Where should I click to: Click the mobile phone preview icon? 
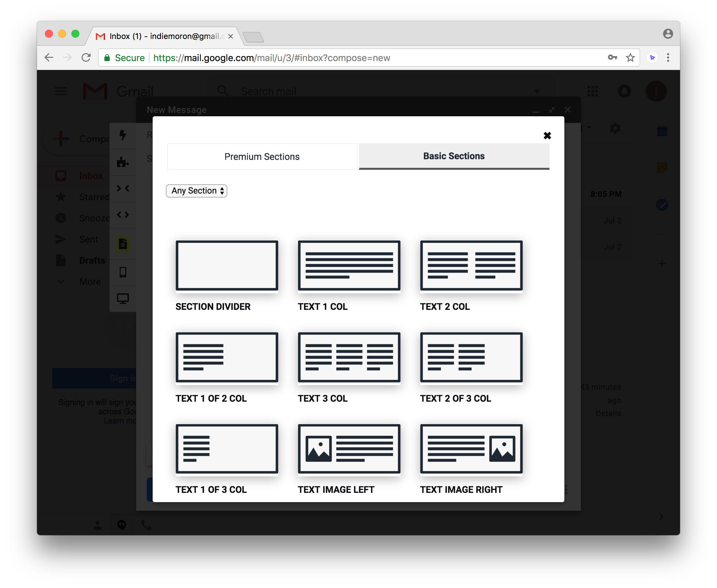[x=123, y=272]
